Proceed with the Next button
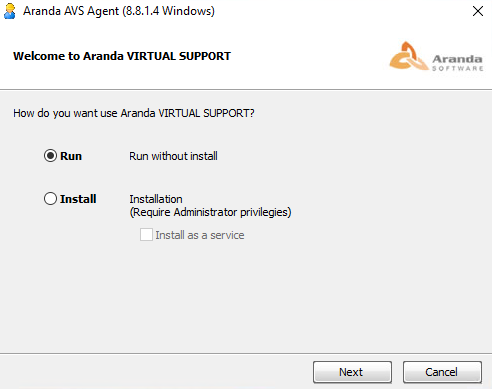The image size is (492, 389). [x=352, y=372]
